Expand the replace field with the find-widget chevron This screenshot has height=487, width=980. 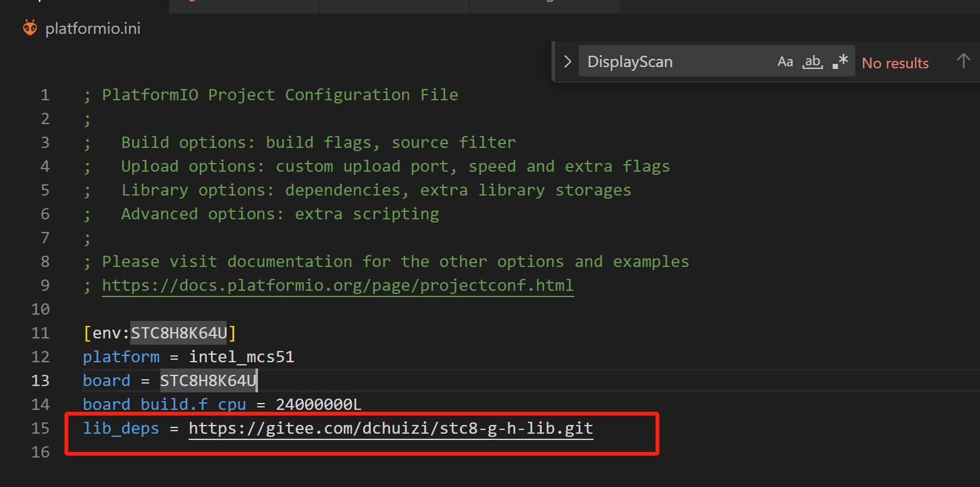pyautogui.click(x=567, y=61)
